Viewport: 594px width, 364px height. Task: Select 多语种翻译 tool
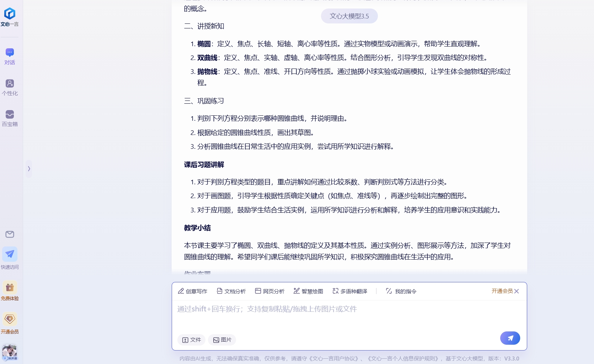(350, 291)
